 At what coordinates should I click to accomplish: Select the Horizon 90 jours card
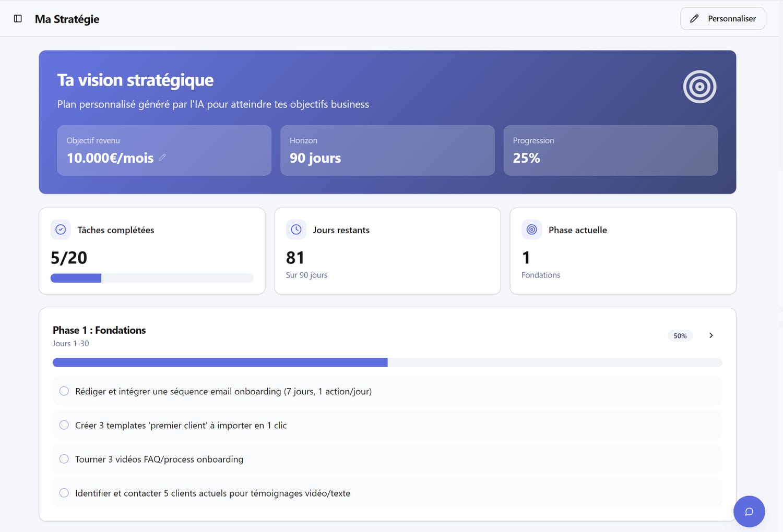[x=387, y=150]
